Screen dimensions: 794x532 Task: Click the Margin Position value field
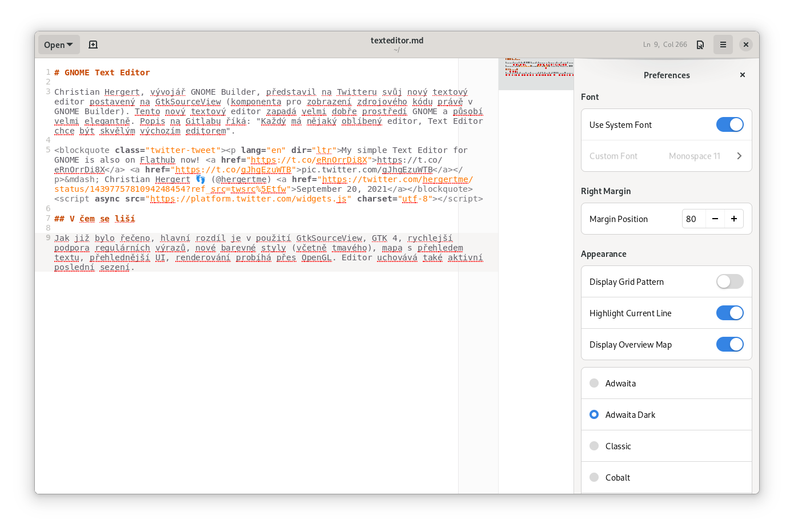click(693, 219)
